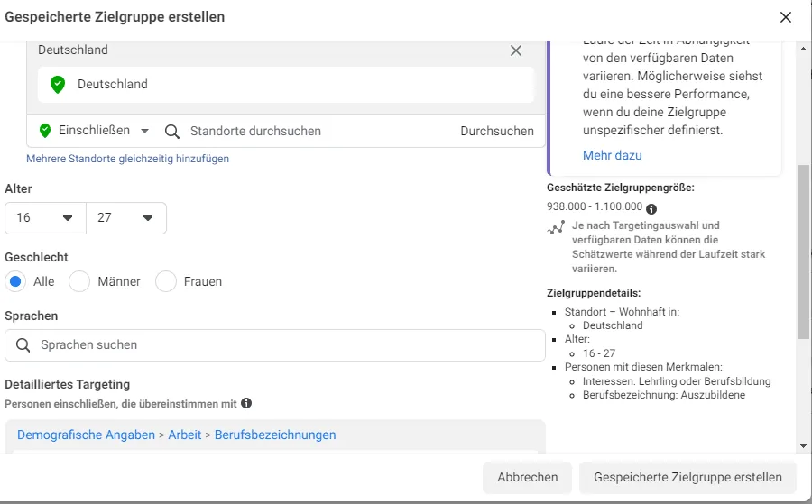Click the Sprachen suchen input field
The height and width of the screenshot is (504, 812).
point(275,345)
